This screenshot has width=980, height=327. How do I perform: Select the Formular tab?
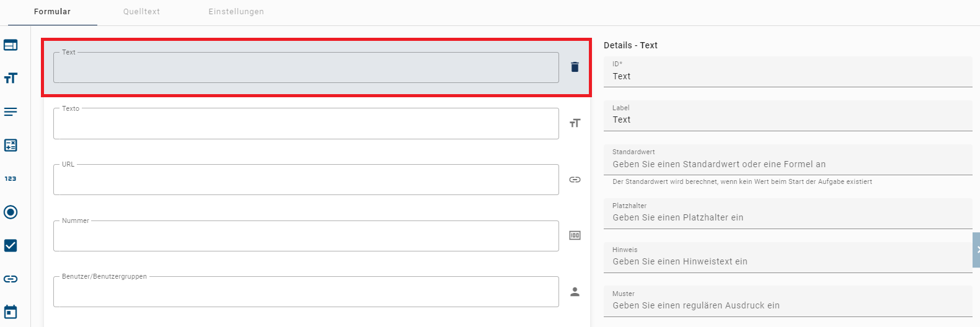pos(52,12)
